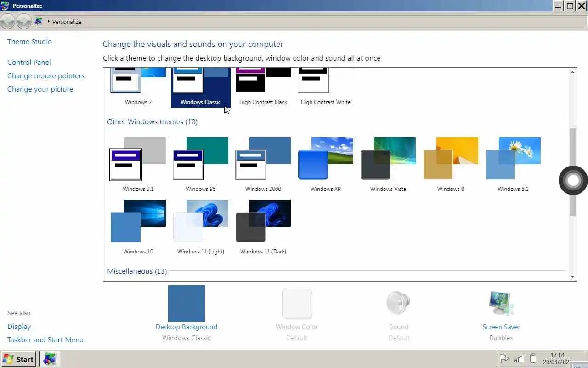Click the Forward navigation button
Screen dimensions: 588x368
coord(23,21)
